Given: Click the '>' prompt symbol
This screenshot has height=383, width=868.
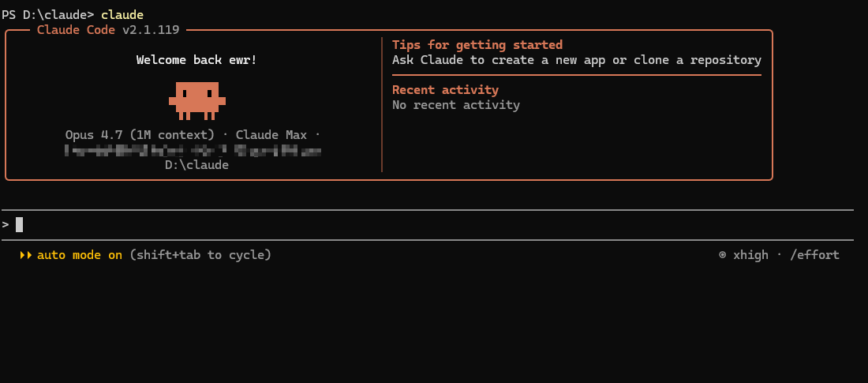Looking at the screenshot, I should 6,224.
